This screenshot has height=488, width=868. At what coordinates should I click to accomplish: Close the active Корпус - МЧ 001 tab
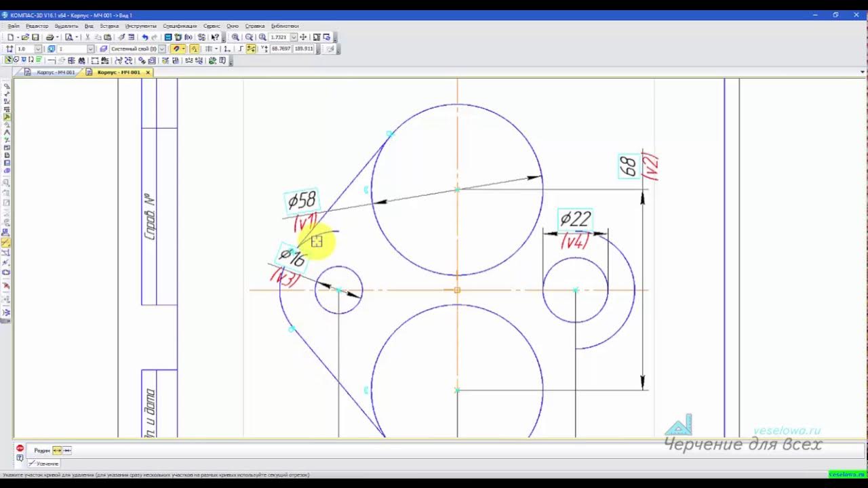pos(148,72)
